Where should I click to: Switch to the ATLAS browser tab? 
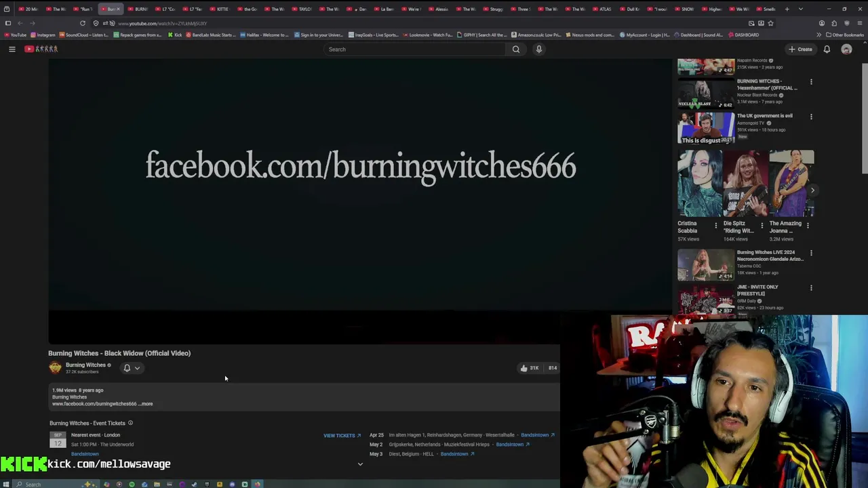[602, 9]
